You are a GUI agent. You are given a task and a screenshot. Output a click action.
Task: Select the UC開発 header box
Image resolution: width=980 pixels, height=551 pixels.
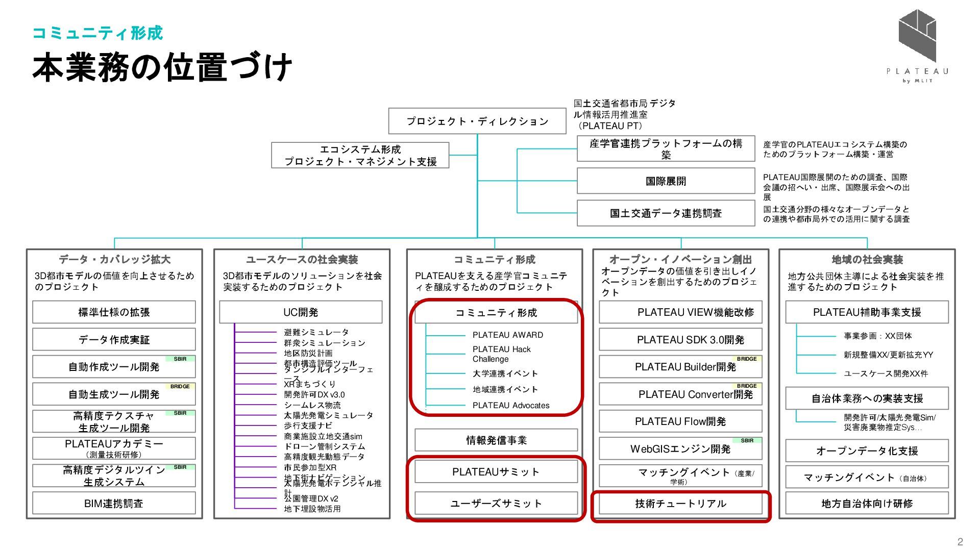(x=301, y=312)
